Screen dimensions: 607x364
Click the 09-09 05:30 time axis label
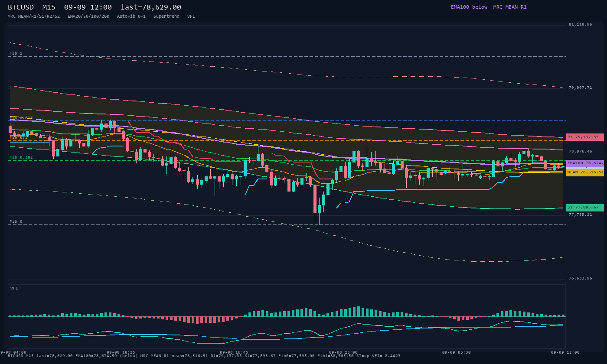pos(457,352)
